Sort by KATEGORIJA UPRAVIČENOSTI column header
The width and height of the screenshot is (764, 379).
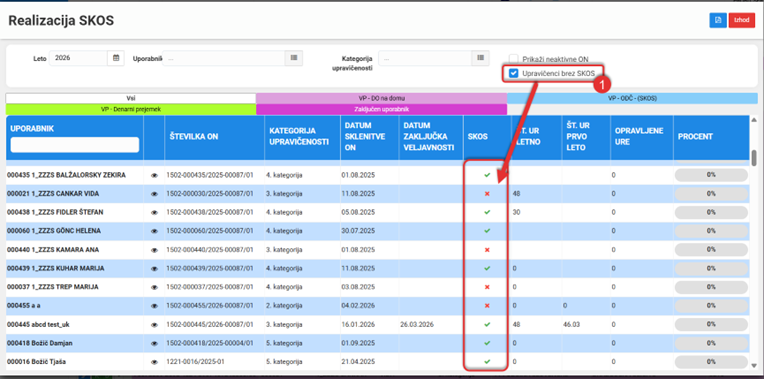click(x=299, y=137)
